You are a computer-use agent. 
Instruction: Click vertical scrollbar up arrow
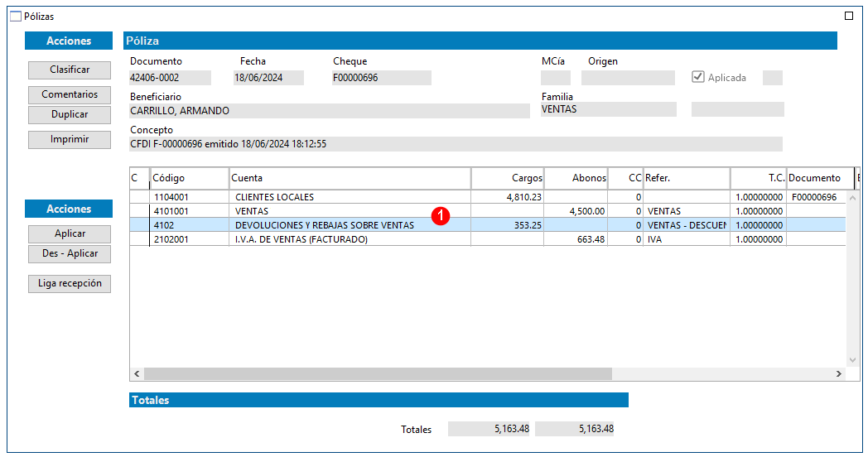[852, 198]
